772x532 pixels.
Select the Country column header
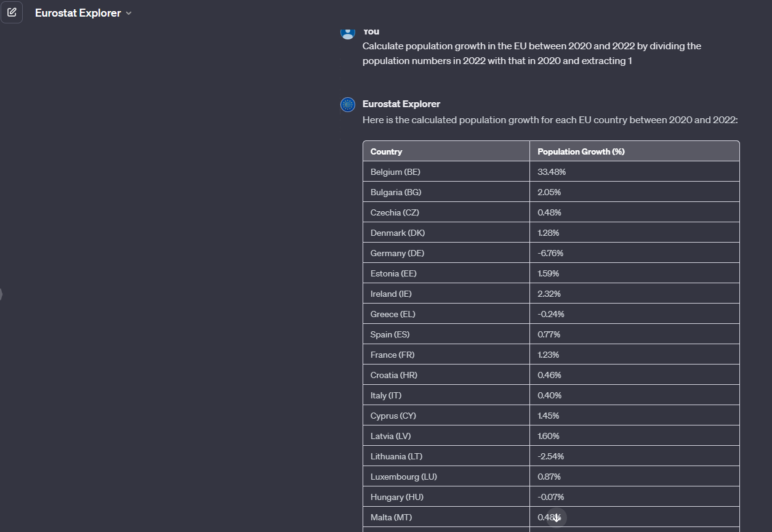(446, 151)
